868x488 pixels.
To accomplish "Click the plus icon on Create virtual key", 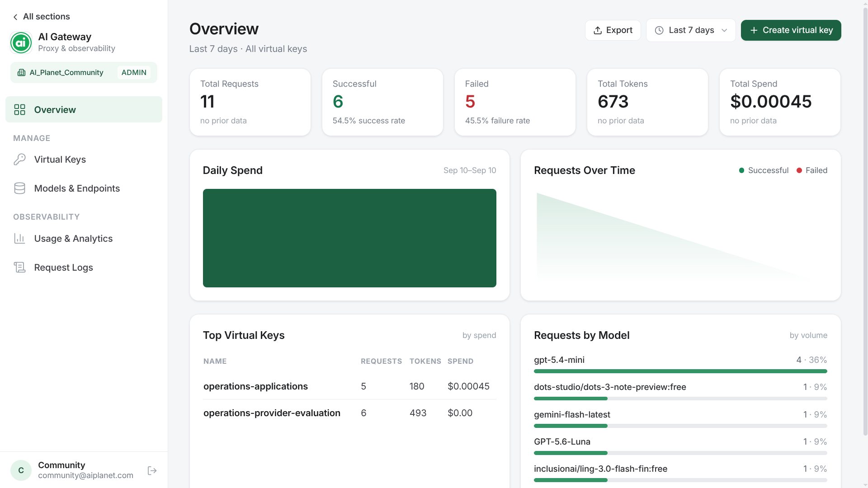I will pos(754,30).
